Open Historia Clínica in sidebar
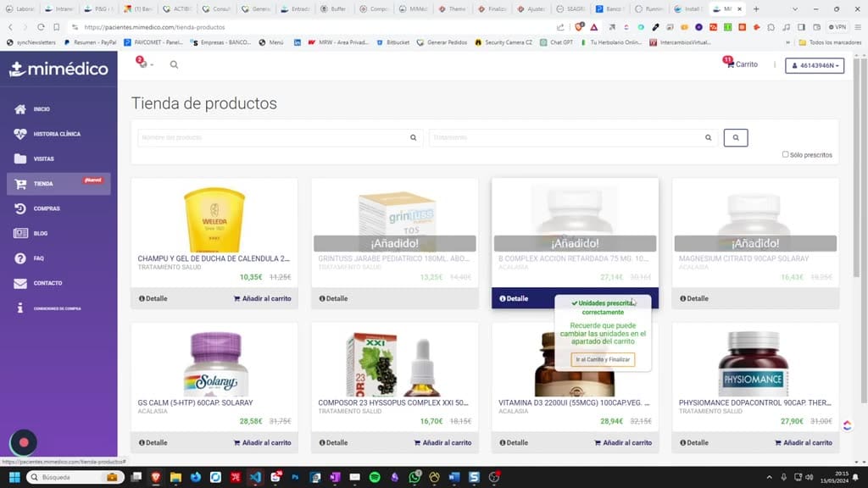Screen dimensions: 868x488 coord(58,134)
